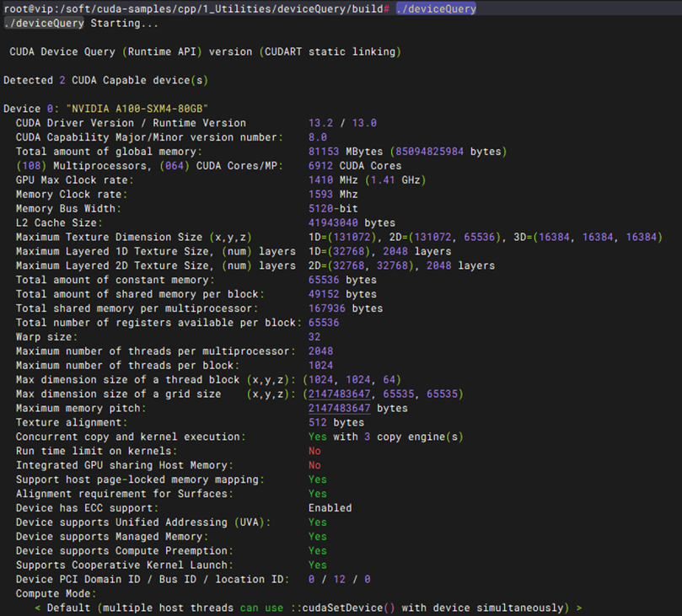Click the '3D=(16384, 16384, 16384)' texture value

coord(588,238)
